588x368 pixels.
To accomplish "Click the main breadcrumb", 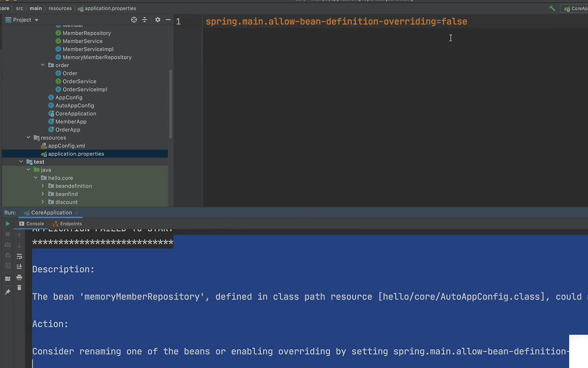I will click(x=36, y=8).
